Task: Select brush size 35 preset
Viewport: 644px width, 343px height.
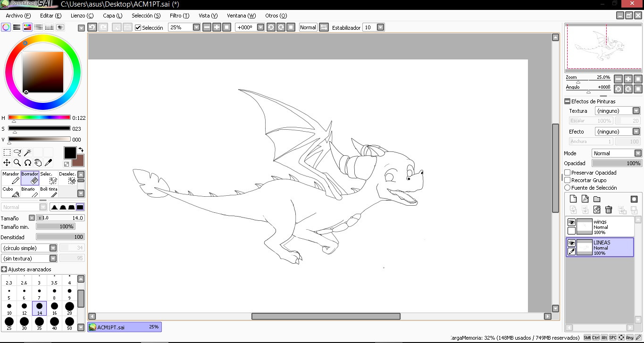Action: point(39,324)
